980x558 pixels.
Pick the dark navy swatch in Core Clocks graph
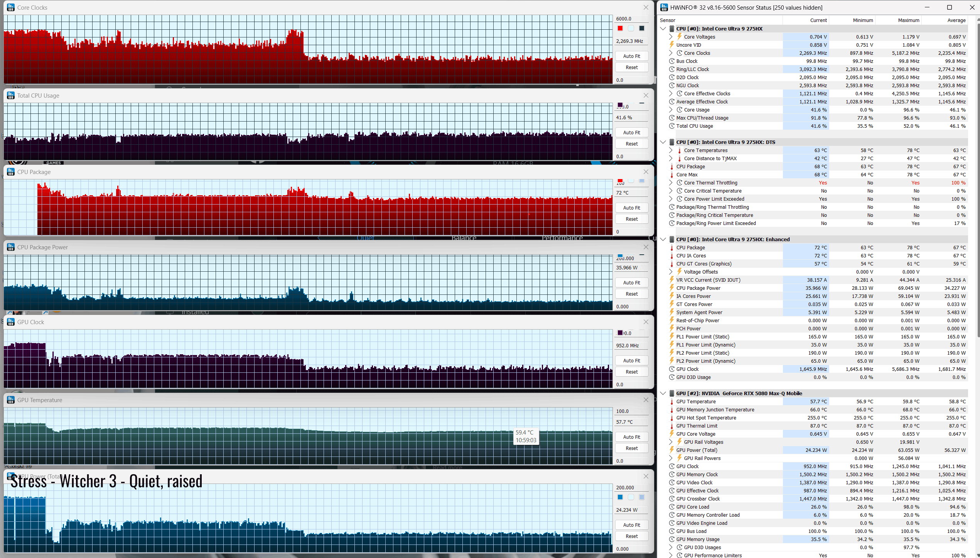coord(642,28)
